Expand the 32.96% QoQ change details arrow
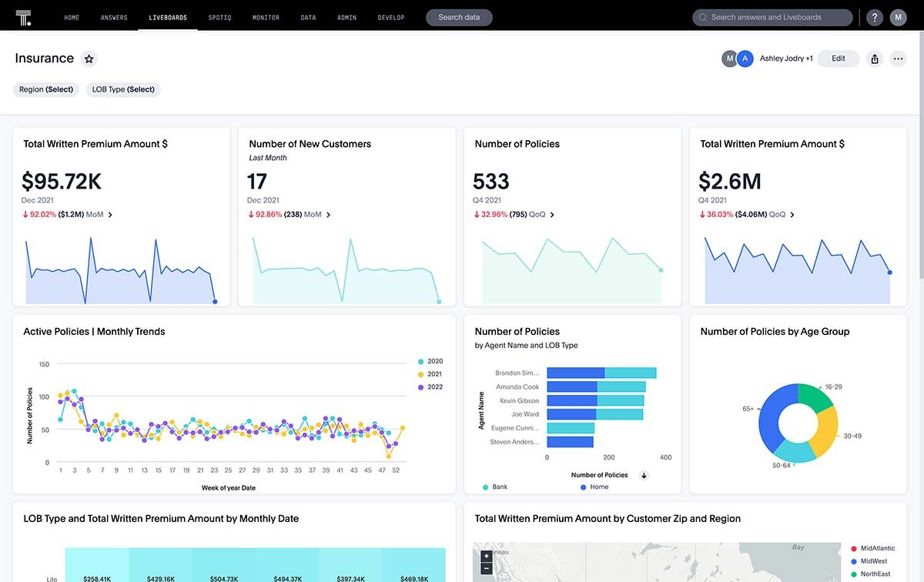This screenshot has height=582, width=924. (552, 215)
